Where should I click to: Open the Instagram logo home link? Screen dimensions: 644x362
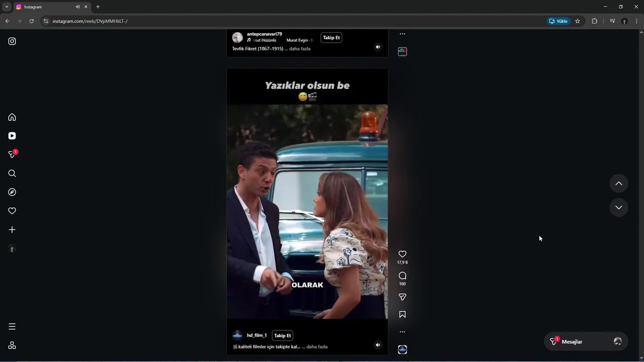(x=12, y=41)
